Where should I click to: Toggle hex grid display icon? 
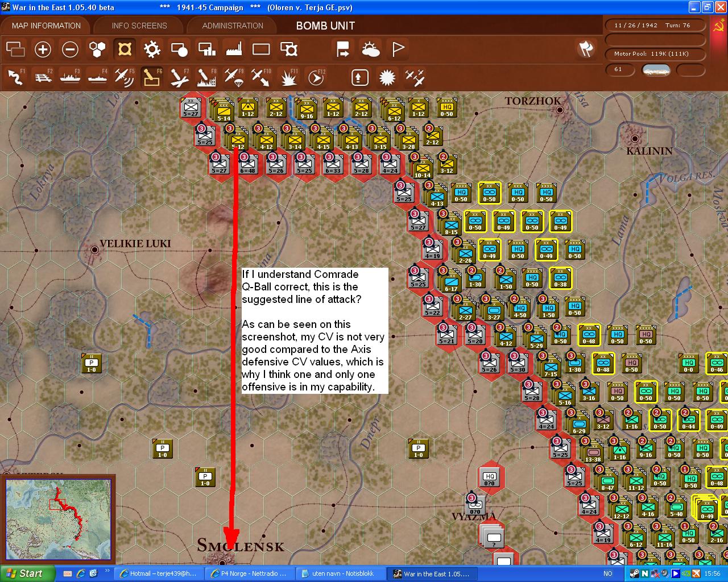pyautogui.click(x=97, y=49)
